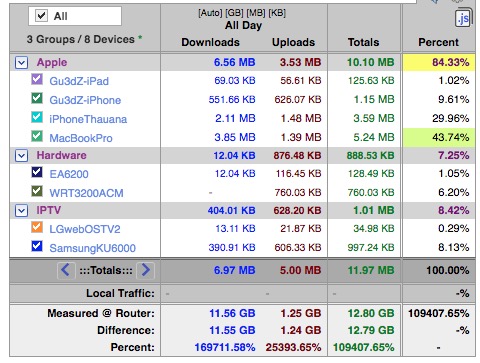Click Percent uploads 25393.65%
Screen dimensions: 480x363
(293, 347)
